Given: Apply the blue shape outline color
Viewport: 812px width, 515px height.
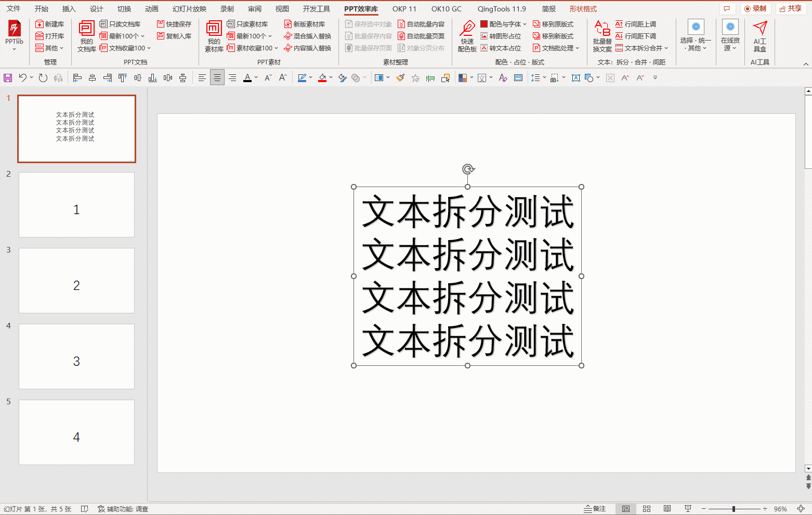Looking at the screenshot, I should pos(302,78).
